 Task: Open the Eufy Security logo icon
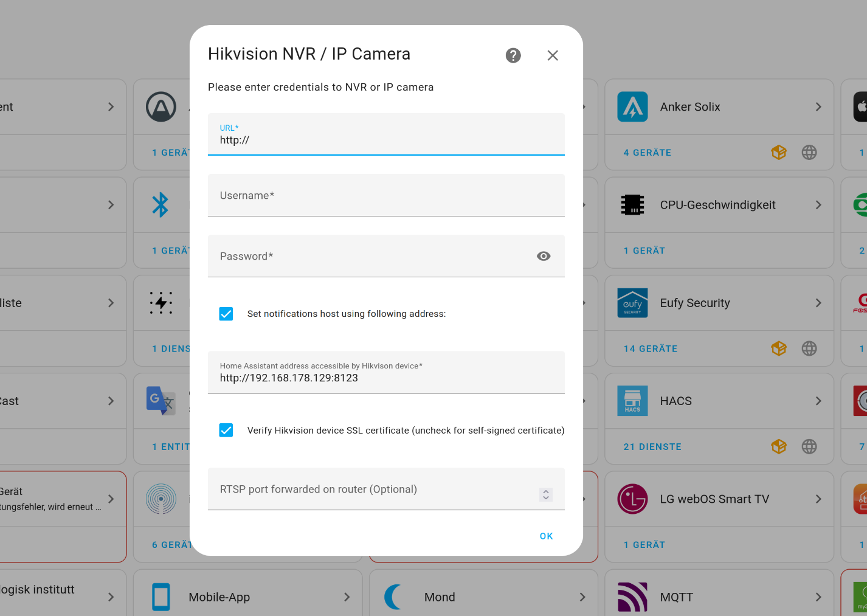tap(632, 303)
